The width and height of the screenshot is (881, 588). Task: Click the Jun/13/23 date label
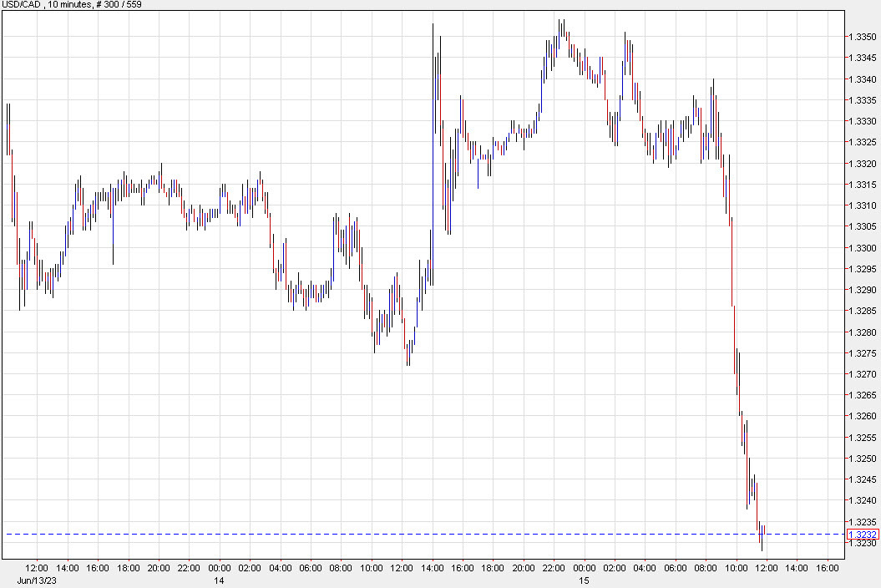(37, 580)
